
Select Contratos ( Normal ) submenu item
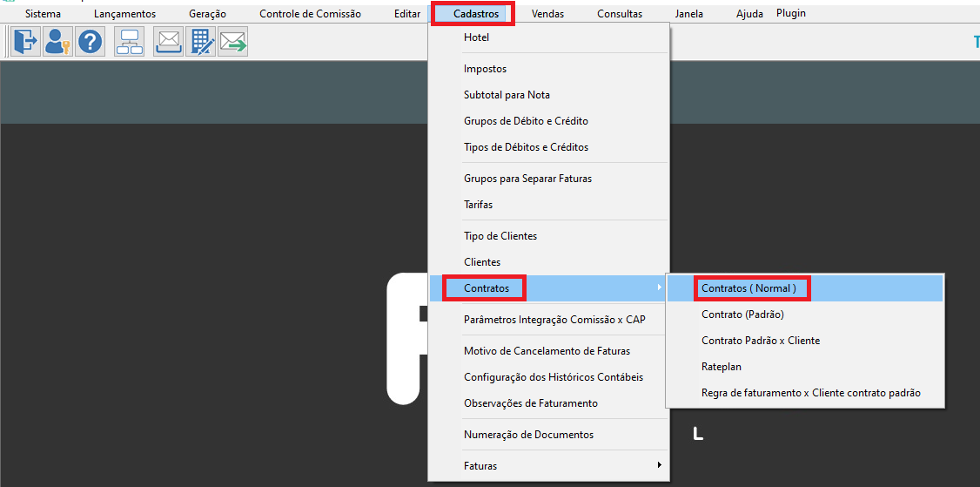point(805,288)
